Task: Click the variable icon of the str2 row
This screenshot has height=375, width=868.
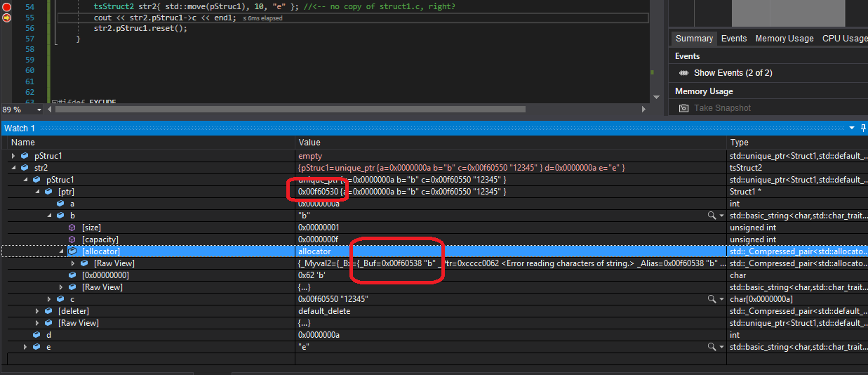Action: tap(25, 168)
